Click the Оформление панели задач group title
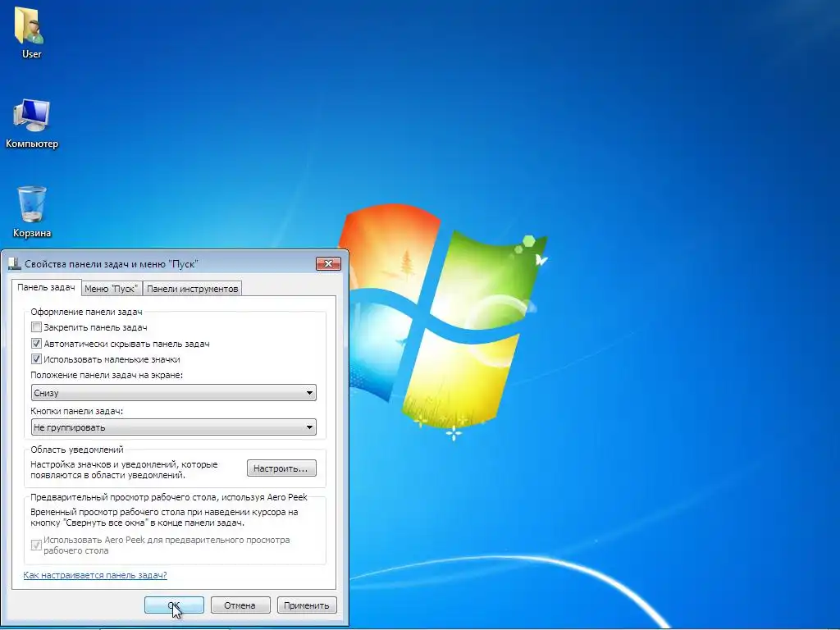This screenshot has height=630, width=840. coord(86,312)
